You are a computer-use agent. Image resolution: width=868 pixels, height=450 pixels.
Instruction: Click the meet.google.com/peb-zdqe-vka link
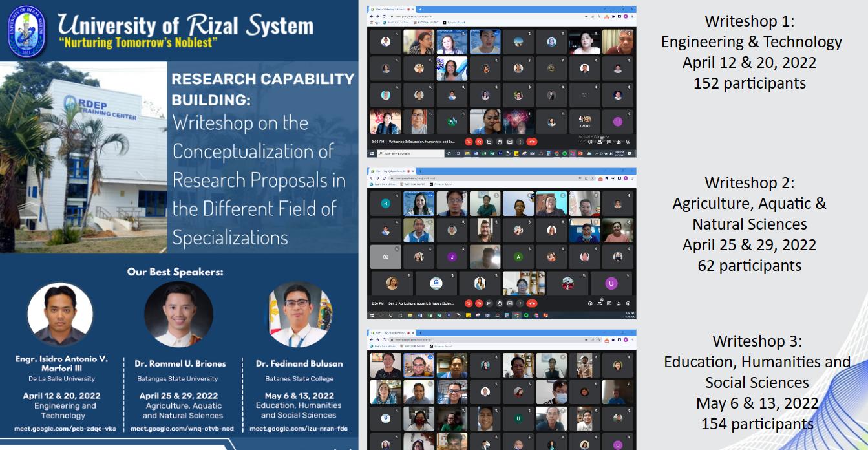click(65, 429)
